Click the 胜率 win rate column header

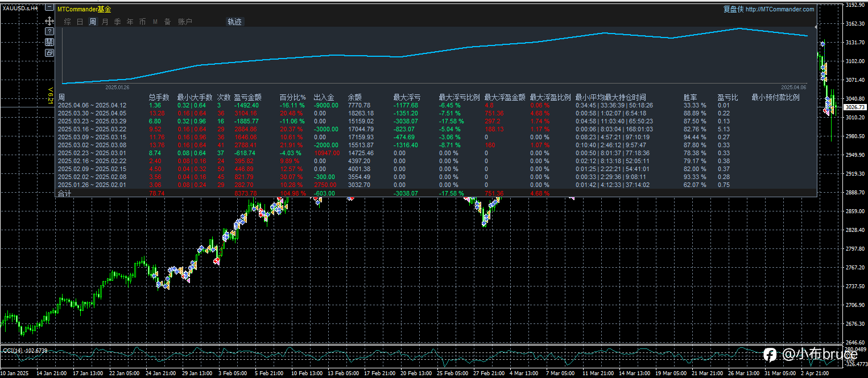point(691,98)
